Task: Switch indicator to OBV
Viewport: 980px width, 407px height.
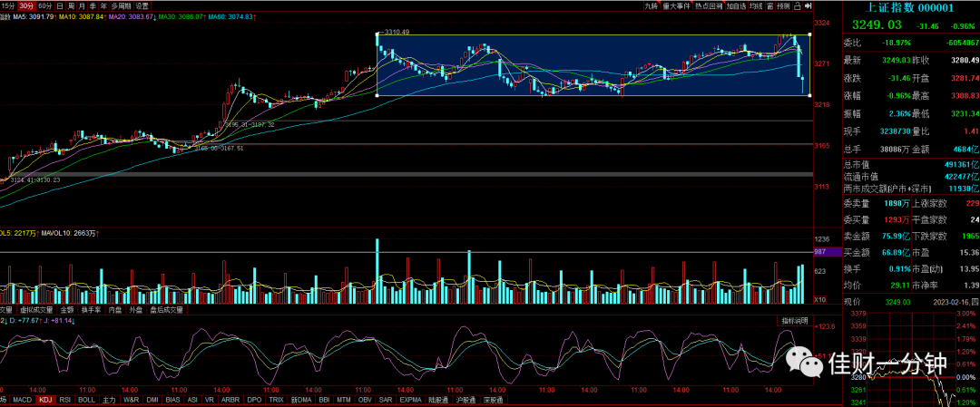Action: tap(364, 400)
